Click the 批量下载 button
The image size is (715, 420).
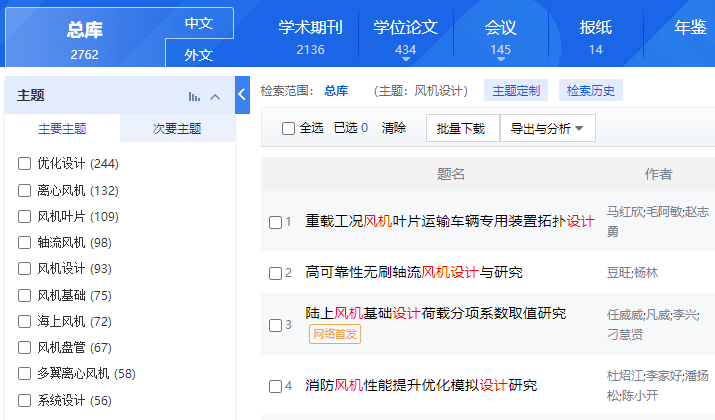point(461,128)
